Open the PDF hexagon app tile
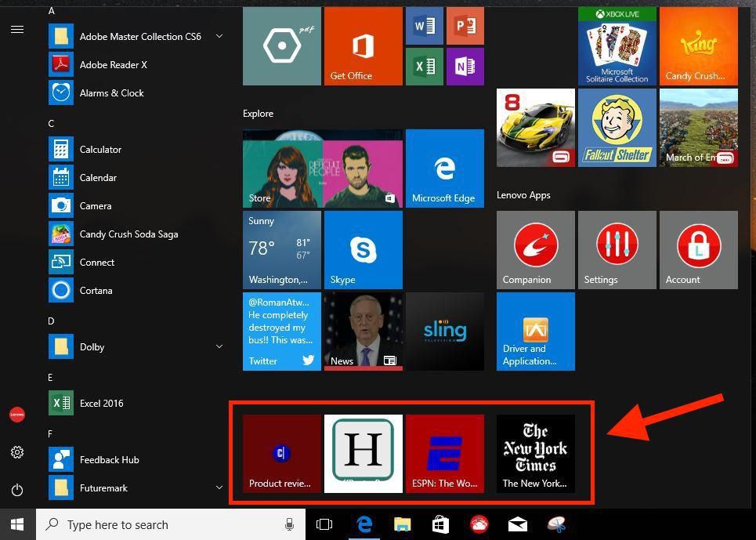 point(281,46)
